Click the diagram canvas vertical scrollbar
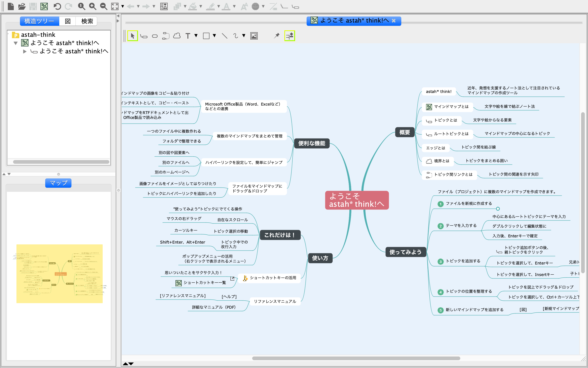Viewport: 588px width, 368px height. [583, 192]
